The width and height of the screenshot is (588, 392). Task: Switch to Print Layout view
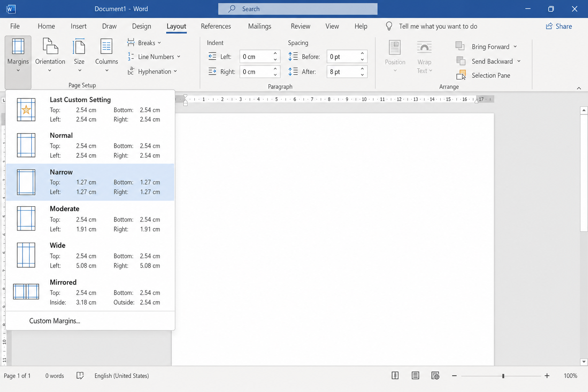tap(415, 376)
